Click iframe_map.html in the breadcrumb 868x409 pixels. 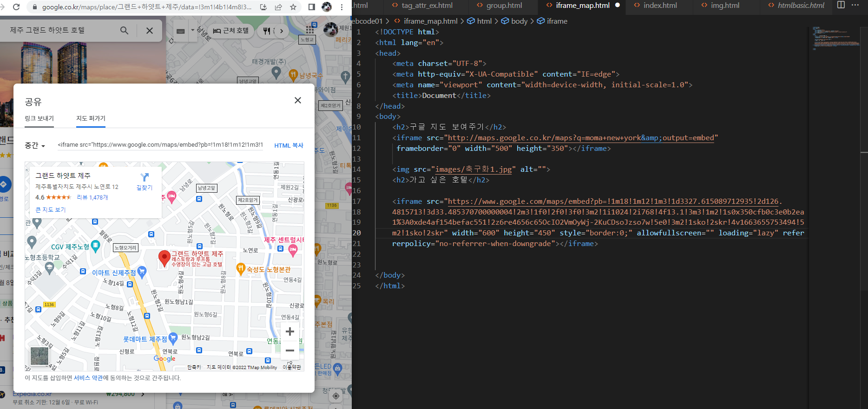[x=426, y=21]
